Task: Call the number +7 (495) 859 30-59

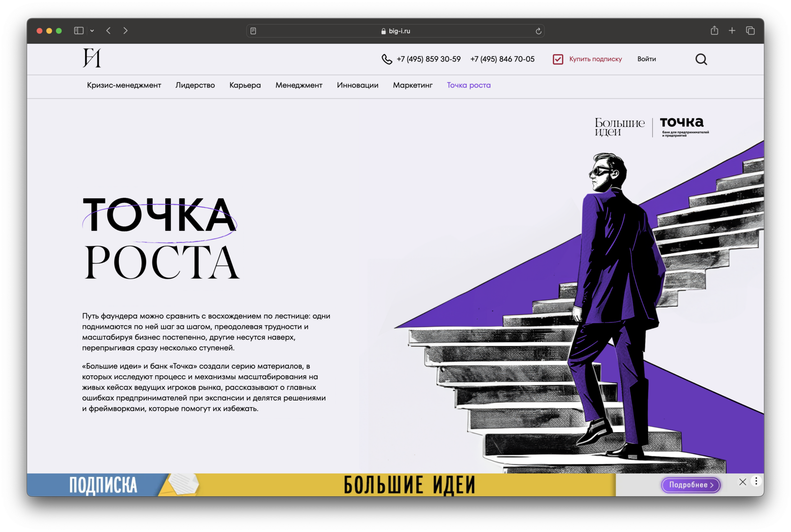Action: [x=428, y=59]
